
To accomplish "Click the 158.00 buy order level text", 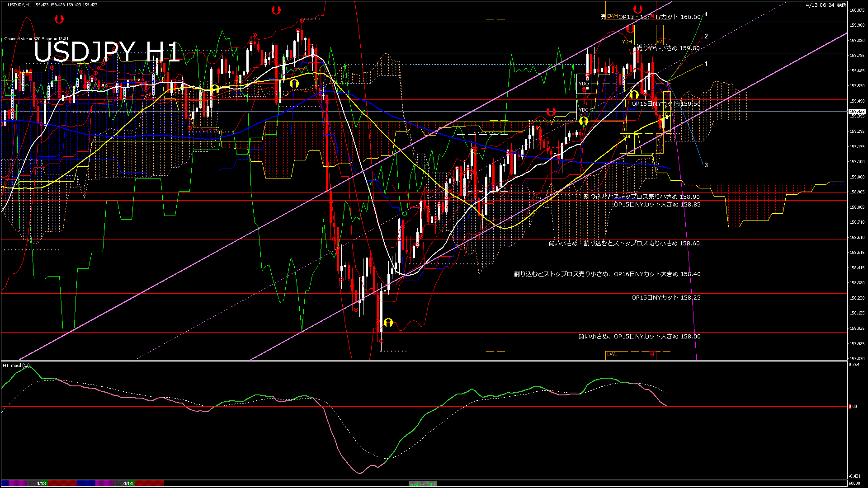I will coord(639,336).
